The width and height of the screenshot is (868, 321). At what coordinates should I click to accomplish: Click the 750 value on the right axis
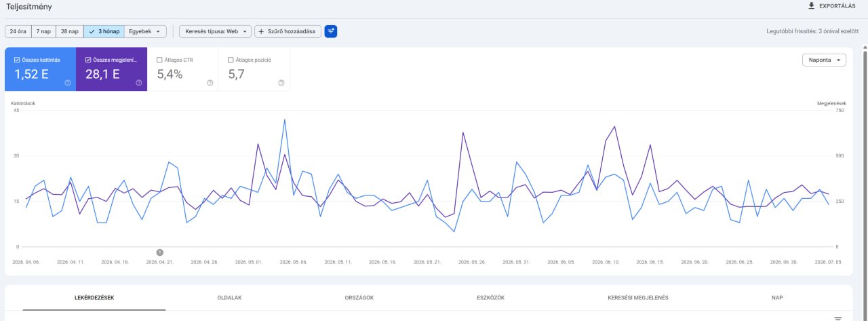[x=840, y=110]
